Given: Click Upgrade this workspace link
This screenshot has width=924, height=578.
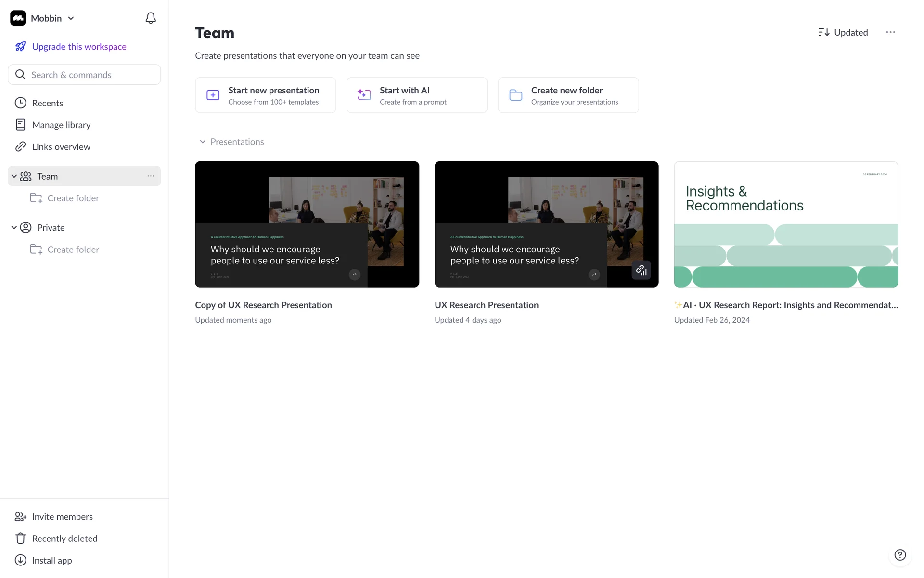Looking at the screenshot, I should [x=79, y=47].
